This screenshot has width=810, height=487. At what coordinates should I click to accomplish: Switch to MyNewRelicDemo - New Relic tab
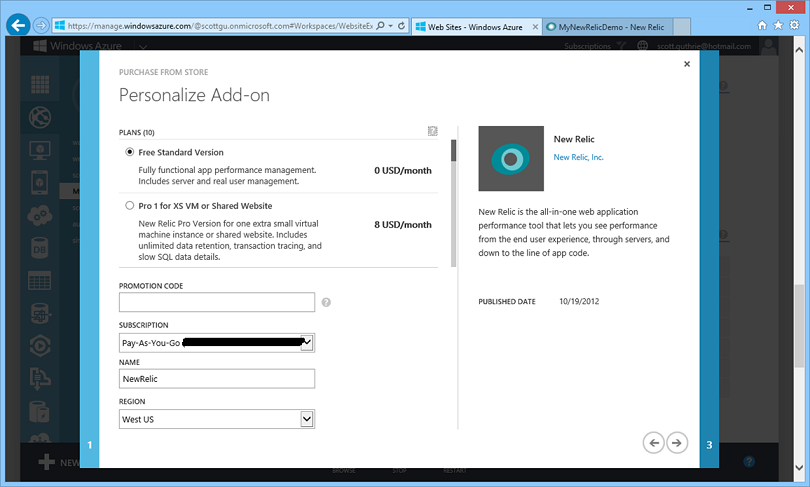[x=608, y=27]
